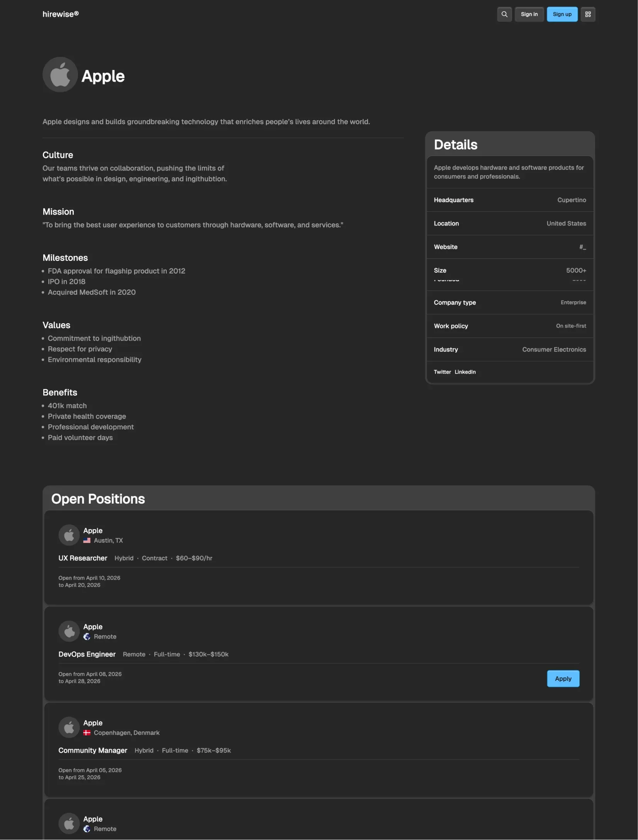Click '$75k–$95k' salary on Community Manager

coord(214,750)
